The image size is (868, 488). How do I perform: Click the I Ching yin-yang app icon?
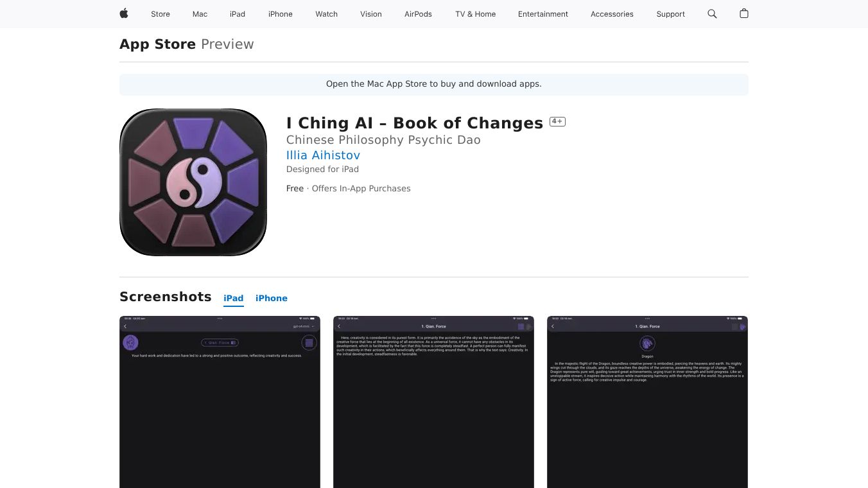tap(193, 182)
